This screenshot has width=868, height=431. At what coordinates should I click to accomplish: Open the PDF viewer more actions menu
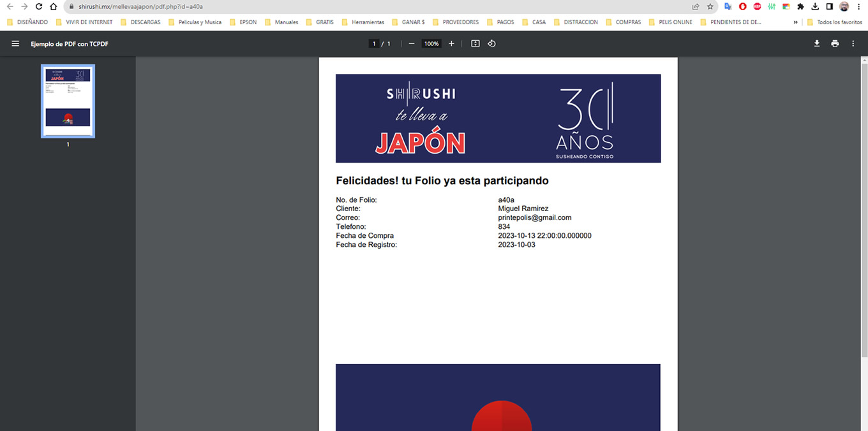coord(853,43)
